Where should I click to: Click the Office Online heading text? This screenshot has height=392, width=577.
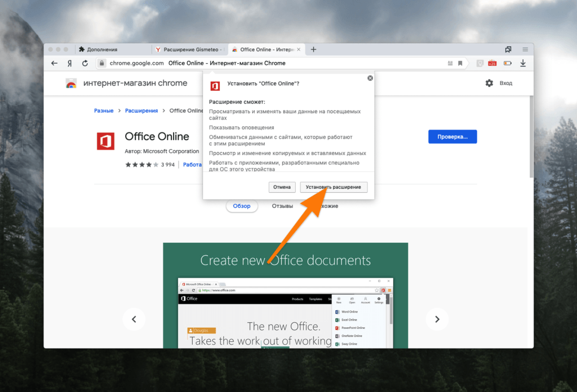[x=157, y=136]
